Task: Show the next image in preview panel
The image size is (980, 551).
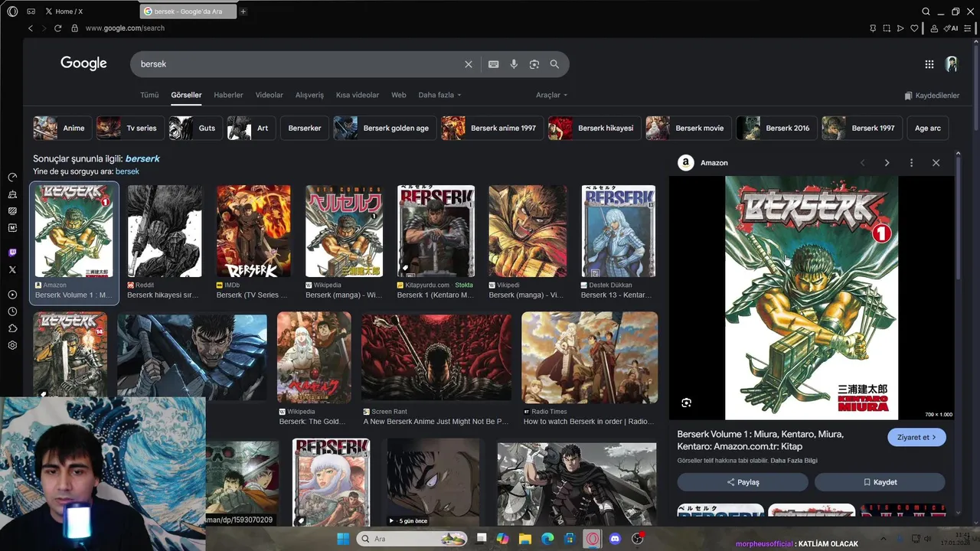Action: point(887,163)
